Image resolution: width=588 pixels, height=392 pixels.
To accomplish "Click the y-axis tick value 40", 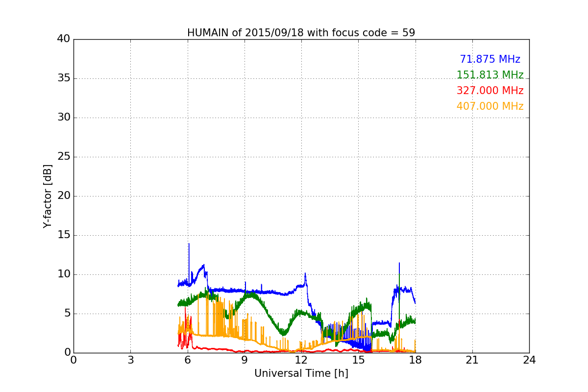I will pos(63,39).
